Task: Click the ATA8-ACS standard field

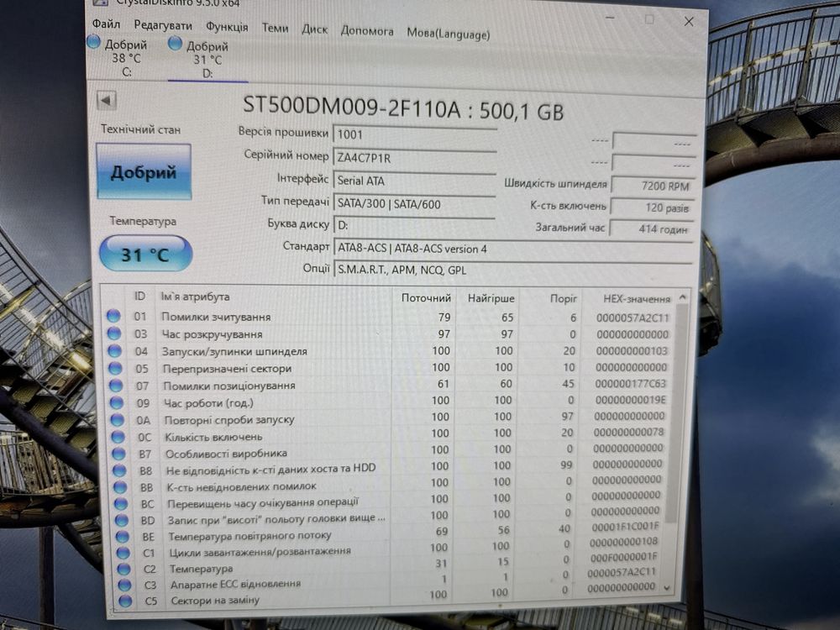Action: coord(512,249)
